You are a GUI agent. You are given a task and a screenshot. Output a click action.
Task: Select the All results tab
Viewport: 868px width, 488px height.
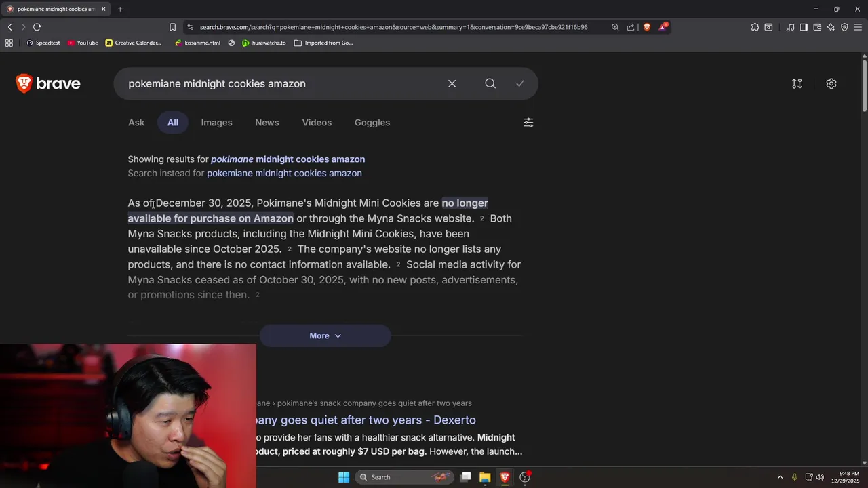coord(173,123)
